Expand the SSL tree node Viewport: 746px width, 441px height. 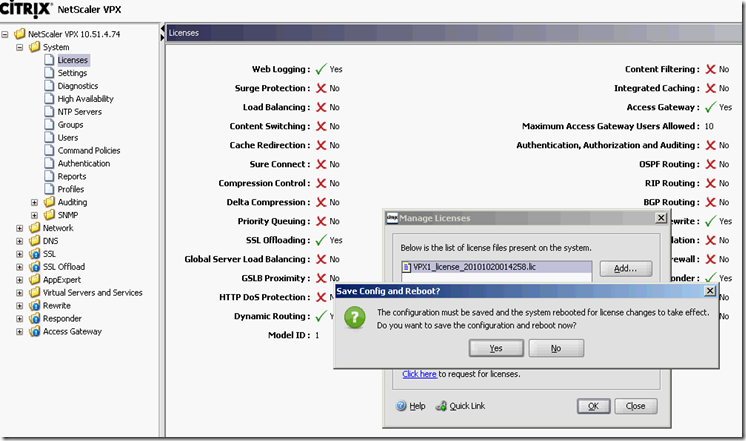point(20,254)
